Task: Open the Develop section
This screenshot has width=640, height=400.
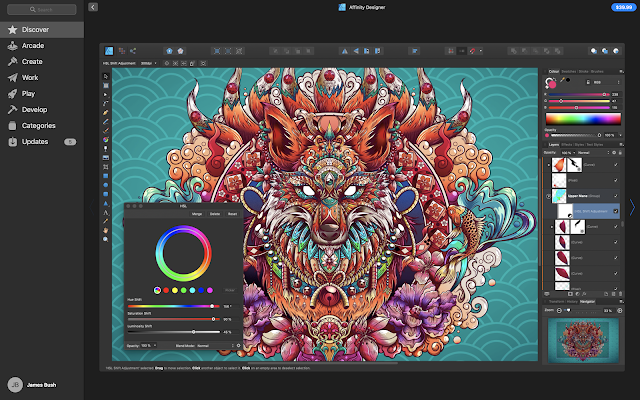Action: (x=42, y=109)
